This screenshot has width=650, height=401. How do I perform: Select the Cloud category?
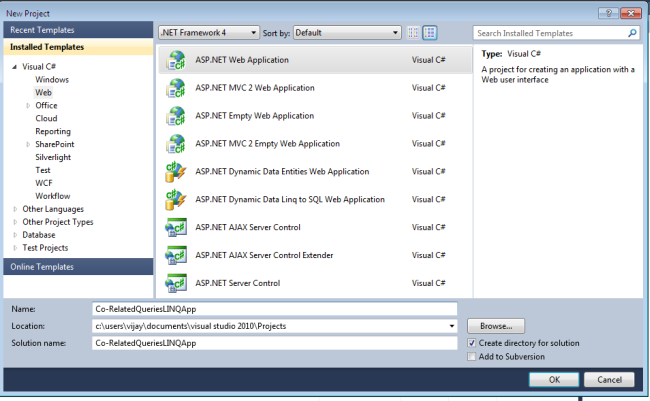[x=46, y=118]
